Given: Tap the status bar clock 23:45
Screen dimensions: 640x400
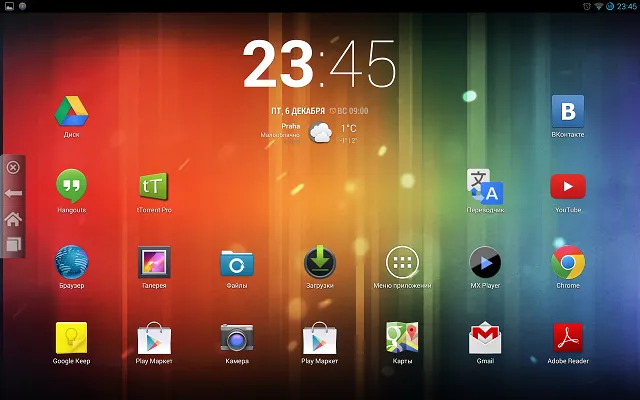Looking at the screenshot, I should pos(626,6).
